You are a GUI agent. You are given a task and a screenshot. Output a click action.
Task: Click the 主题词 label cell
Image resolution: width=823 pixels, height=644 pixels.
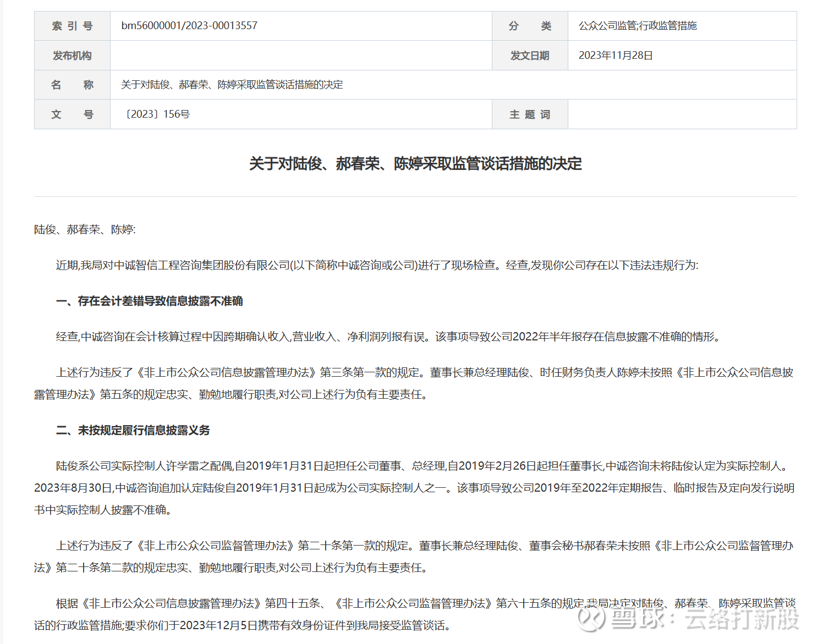pos(530,114)
